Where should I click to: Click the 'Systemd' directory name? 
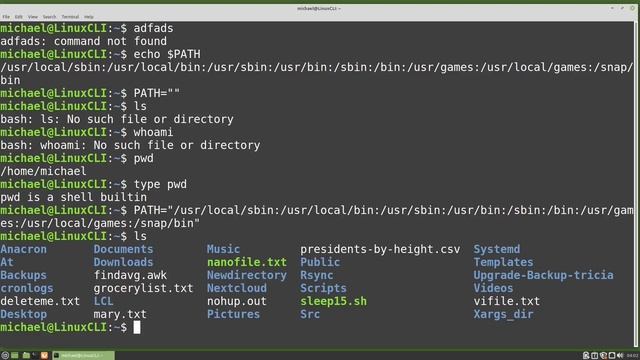coord(497,249)
